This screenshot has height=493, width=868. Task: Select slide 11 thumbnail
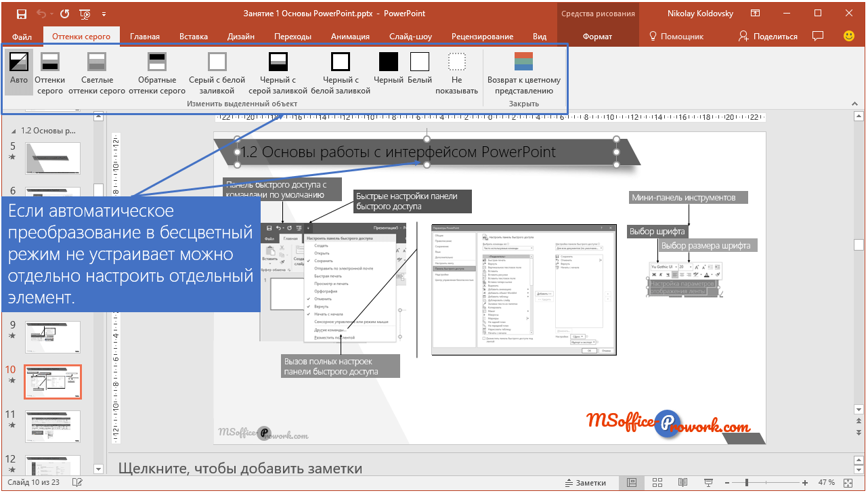53,427
